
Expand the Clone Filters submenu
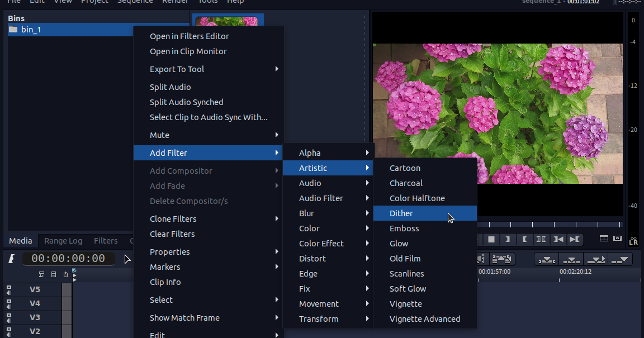point(209,219)
